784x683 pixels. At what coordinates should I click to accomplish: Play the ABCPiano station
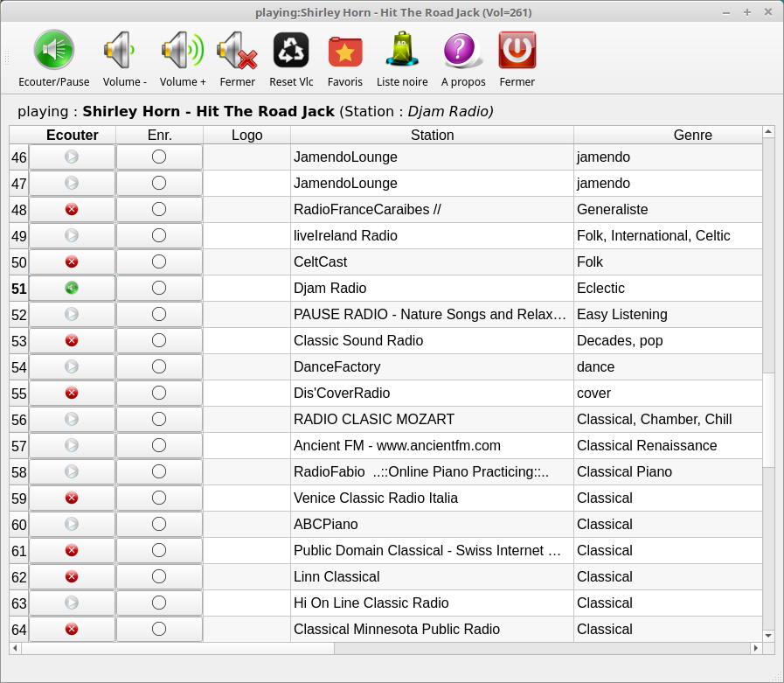[72, 524]
